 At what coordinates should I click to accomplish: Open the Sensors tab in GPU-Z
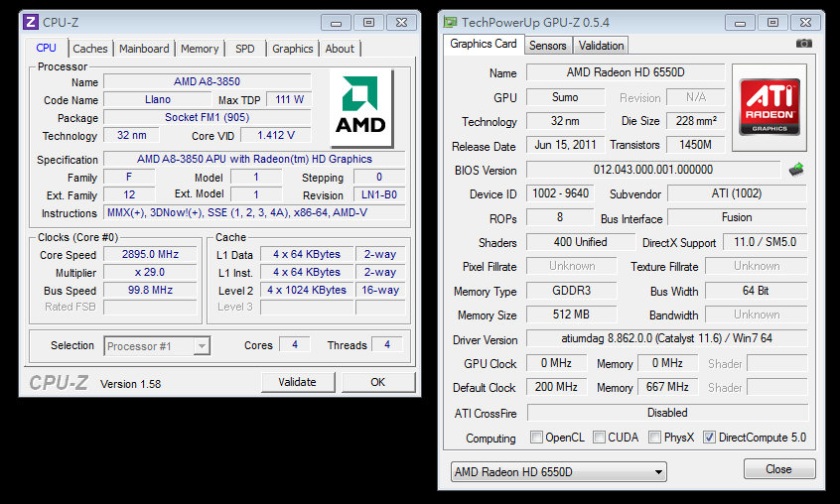[x=547, y=46]
